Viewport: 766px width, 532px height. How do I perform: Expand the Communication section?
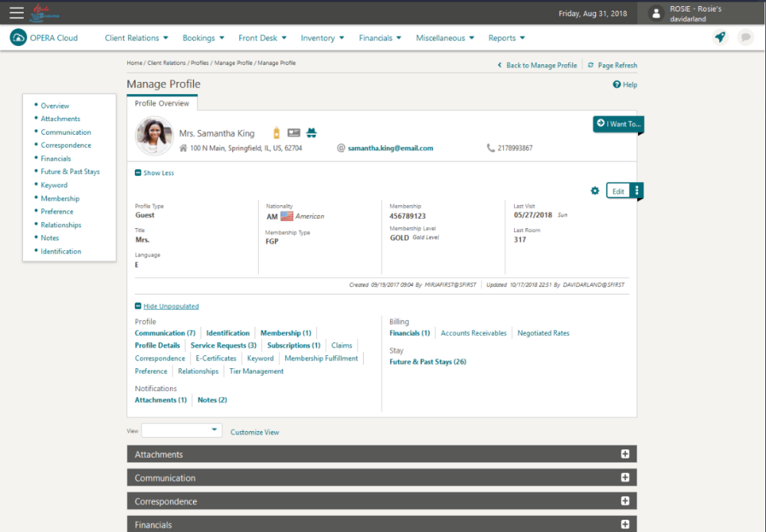click(x=625, y=478)
